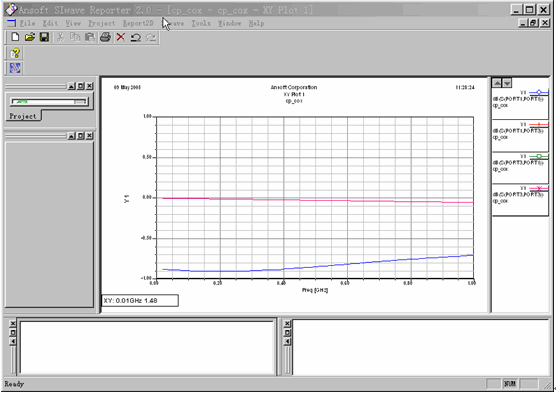Open a file with the folder icon
The image size is (556, 393).
click(x=30, y=37)
